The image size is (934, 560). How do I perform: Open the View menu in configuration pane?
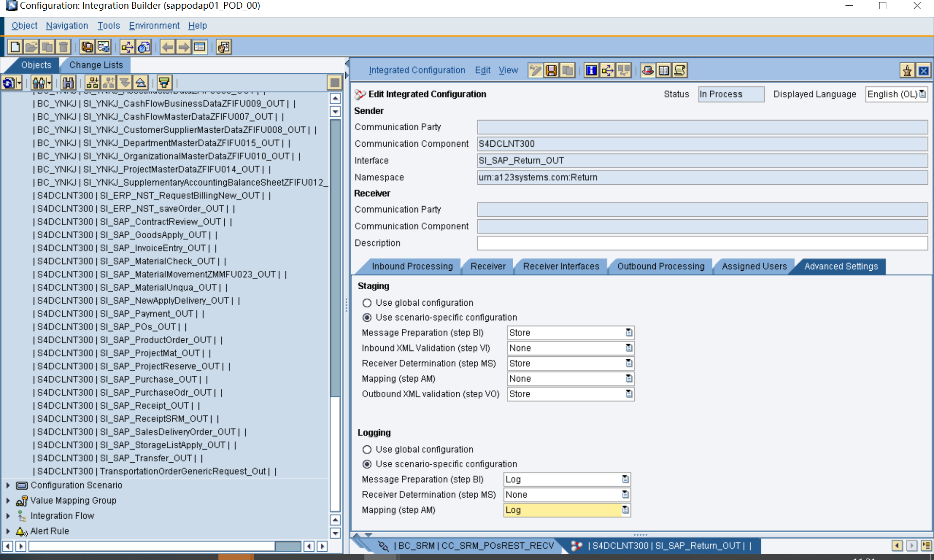tap(508, 70)
